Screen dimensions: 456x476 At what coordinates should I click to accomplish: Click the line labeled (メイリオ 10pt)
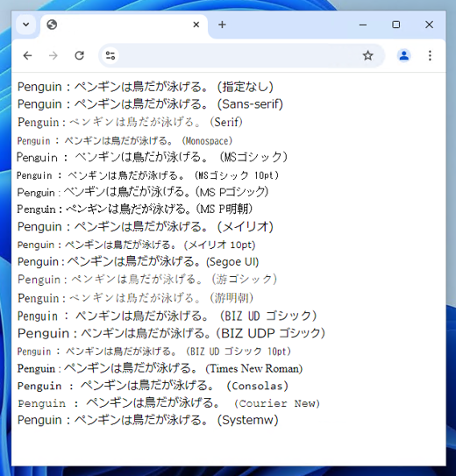point(136,245)
